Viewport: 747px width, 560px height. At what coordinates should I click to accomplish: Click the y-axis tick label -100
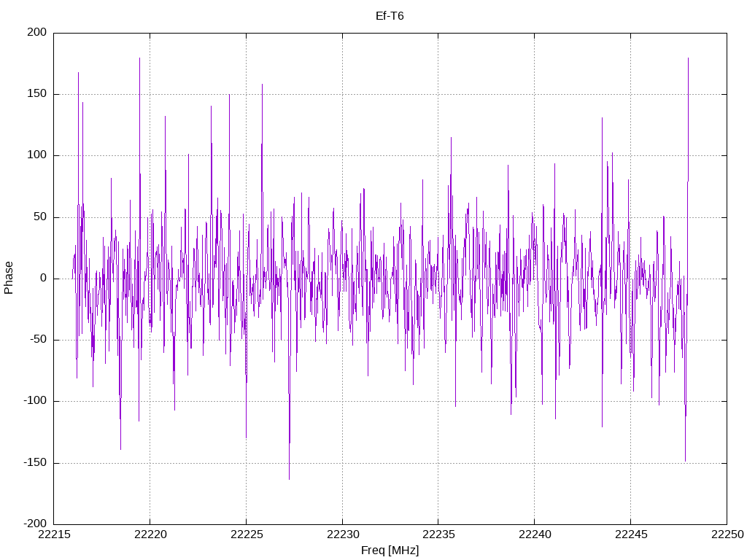click(35, 401)
